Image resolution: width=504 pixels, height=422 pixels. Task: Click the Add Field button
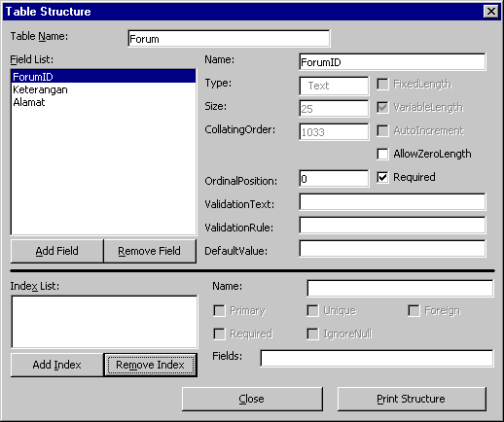coord(57,251)
